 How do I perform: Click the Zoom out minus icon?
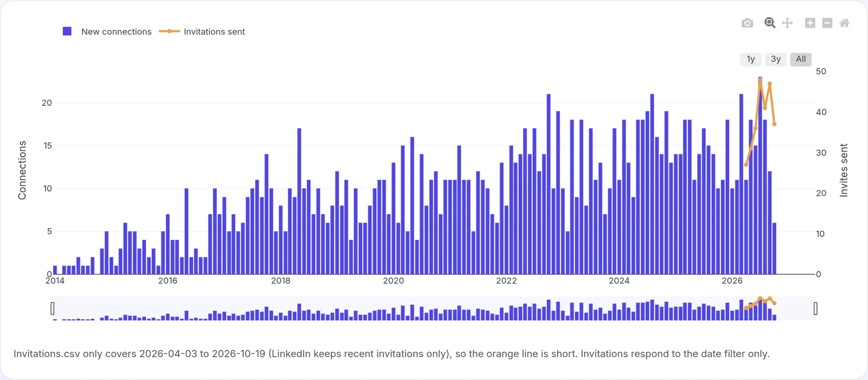pyautogui.click(x=827, y=23)
